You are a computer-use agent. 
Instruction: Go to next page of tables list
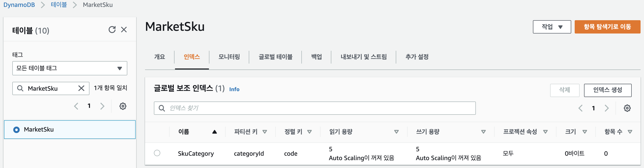(102, 106)
